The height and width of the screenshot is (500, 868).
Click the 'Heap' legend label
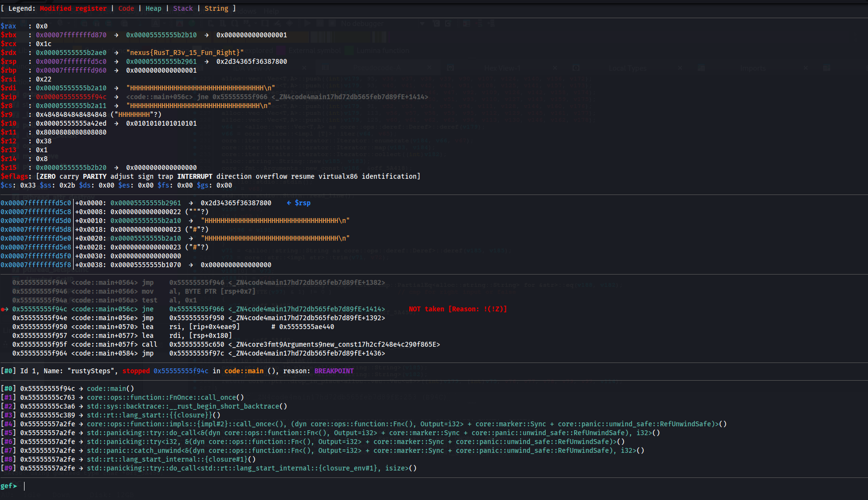click(154, 8)
